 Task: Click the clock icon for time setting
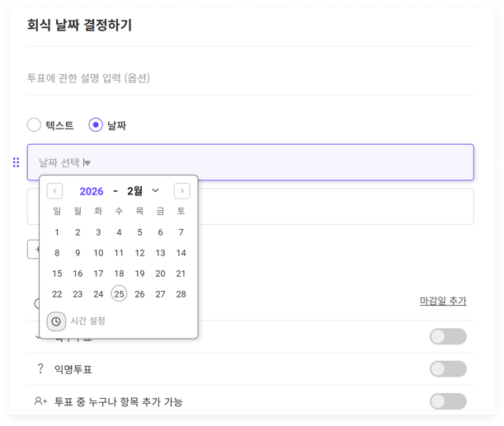pos(56,321)
